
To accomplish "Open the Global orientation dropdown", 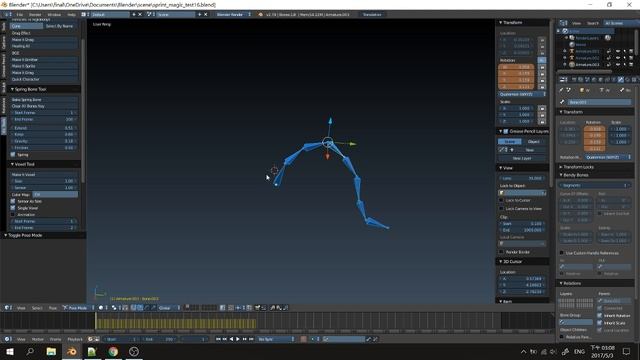I will point(169,308).
